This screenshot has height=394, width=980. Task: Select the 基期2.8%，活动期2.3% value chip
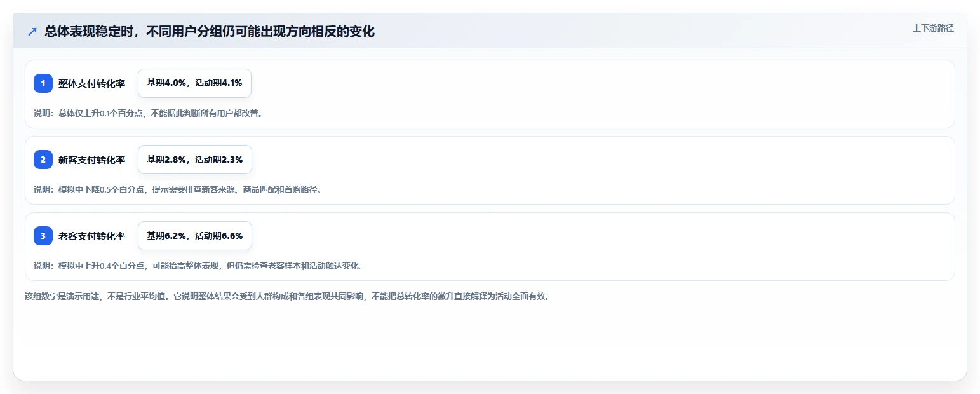(x=195, y=160)
